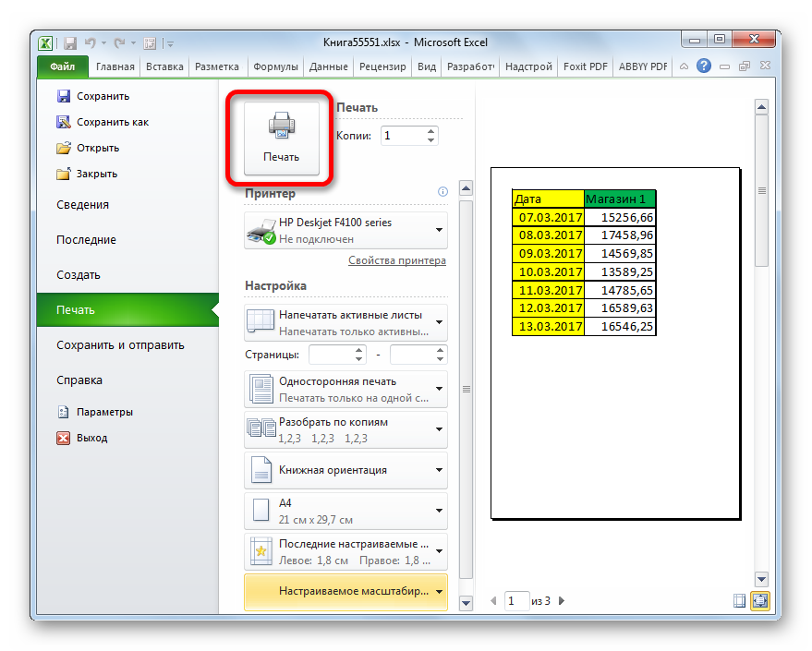Open the Foxit PDF ribbon tab
The image size is (812, 651).
point(585,66)
